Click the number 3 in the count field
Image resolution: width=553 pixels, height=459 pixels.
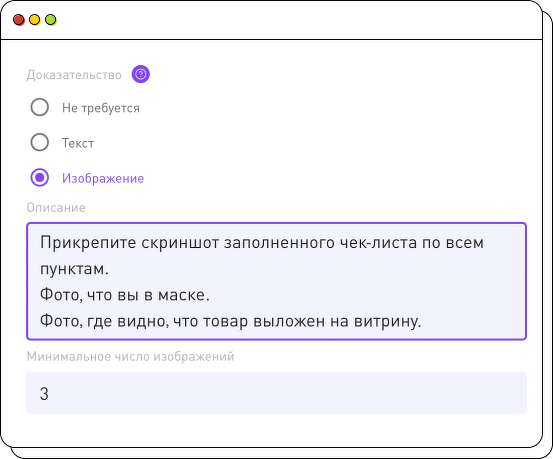[x=44, y=393]
